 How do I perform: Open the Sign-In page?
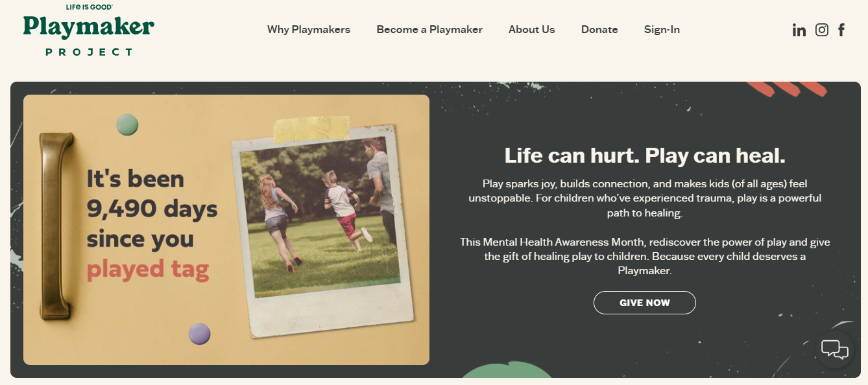pos(662,30)
